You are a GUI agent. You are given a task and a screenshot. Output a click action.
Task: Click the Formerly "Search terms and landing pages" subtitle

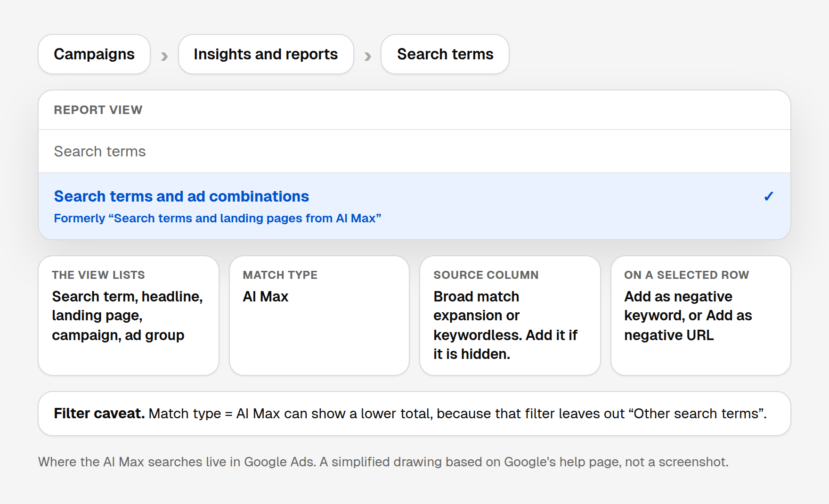(217, 219)
